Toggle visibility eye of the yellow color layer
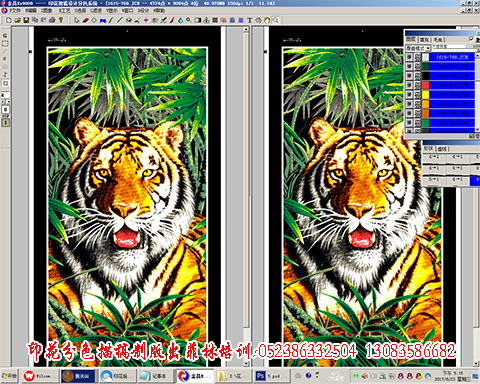 click(x=409, y=95)
